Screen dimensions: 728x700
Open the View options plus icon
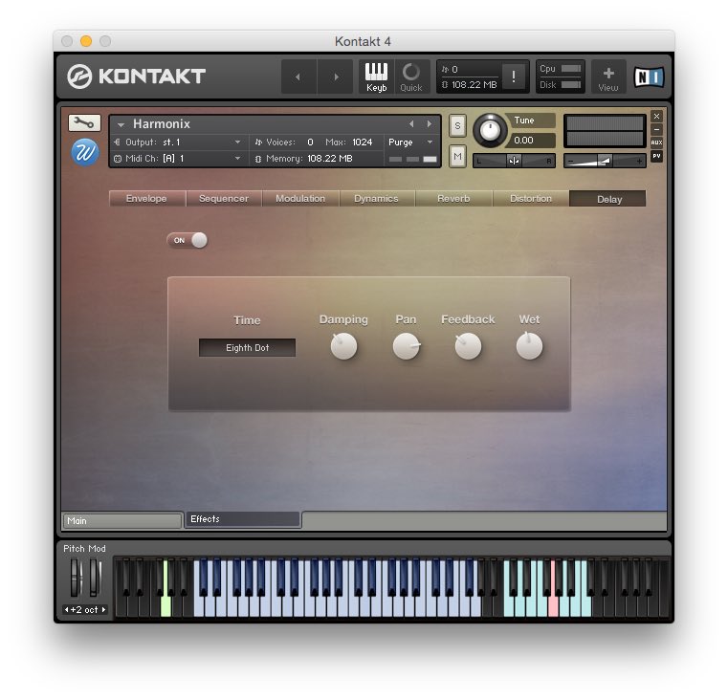608,77
